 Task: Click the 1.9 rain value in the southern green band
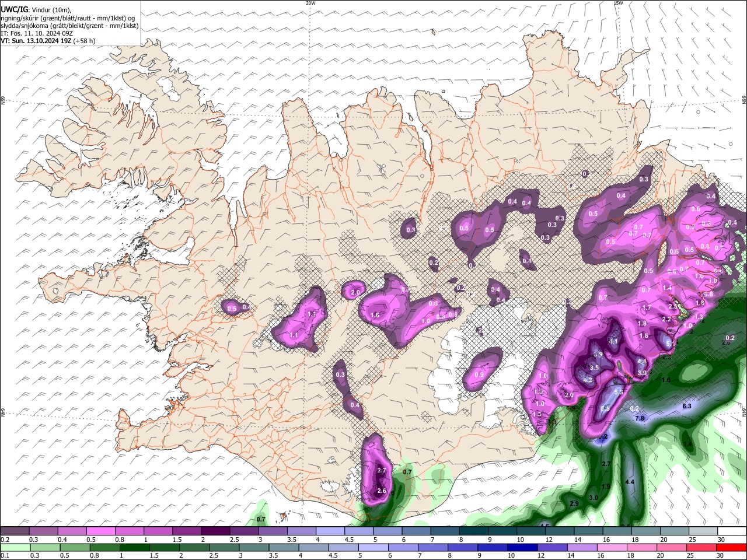pyautogui.click(x=606, y=487)
